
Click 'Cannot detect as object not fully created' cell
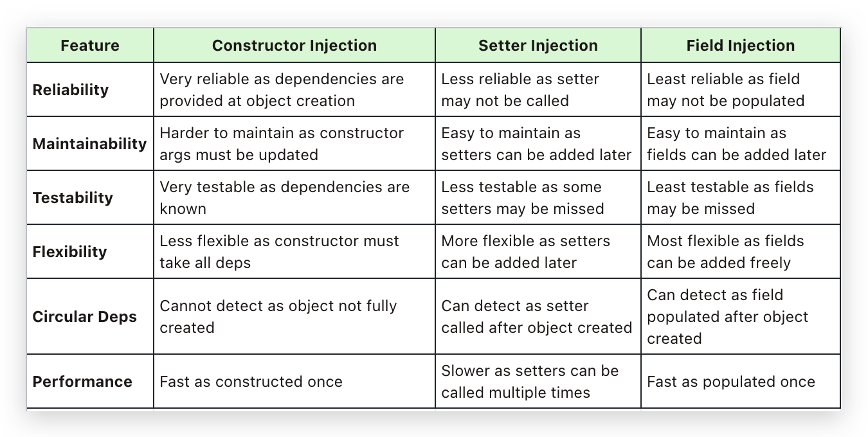(294, 316)
